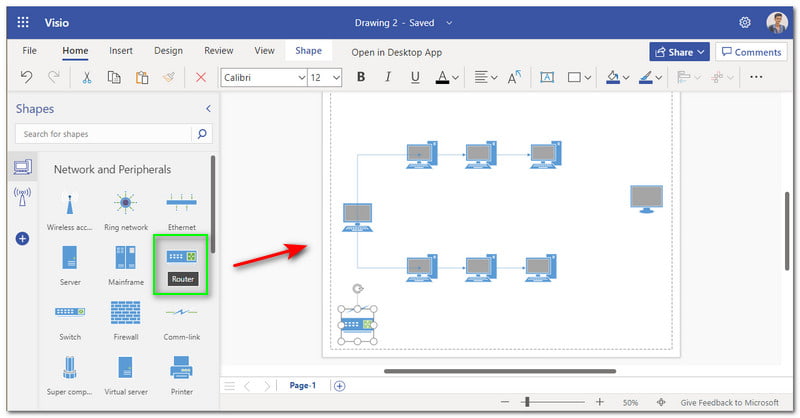Collapse the Shapes panel with chevron

[208, 108]
